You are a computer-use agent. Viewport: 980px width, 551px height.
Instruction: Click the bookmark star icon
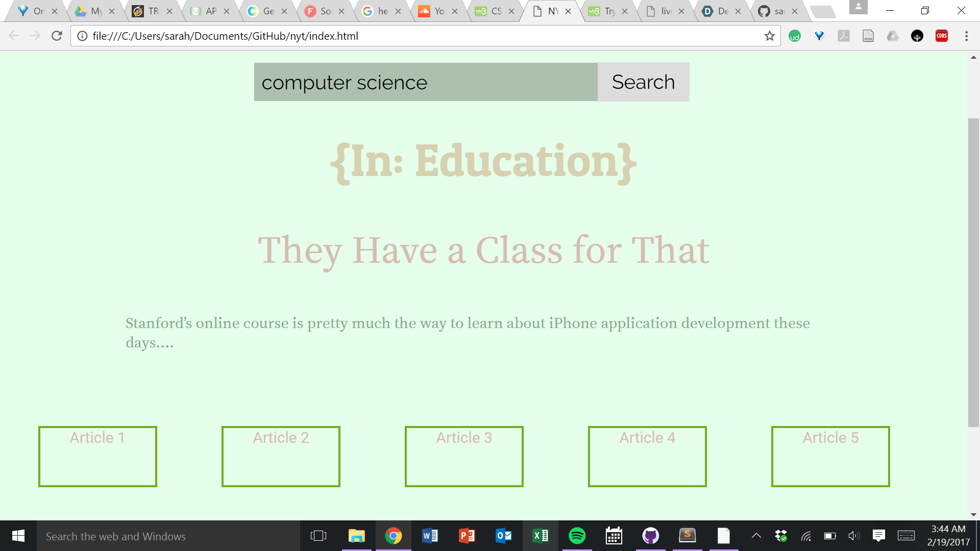click(x=769, y=36)
